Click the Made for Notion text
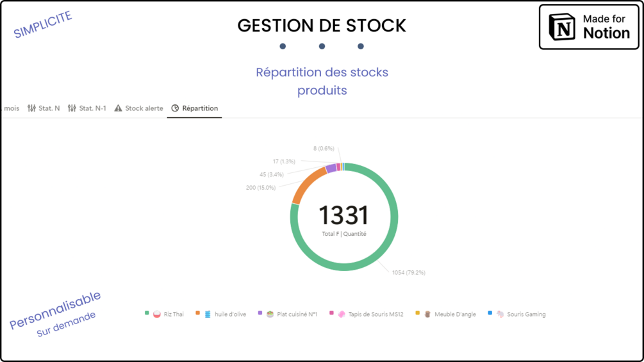The height and width of the screenshot is (362, 644). click(x=606, y=26)
